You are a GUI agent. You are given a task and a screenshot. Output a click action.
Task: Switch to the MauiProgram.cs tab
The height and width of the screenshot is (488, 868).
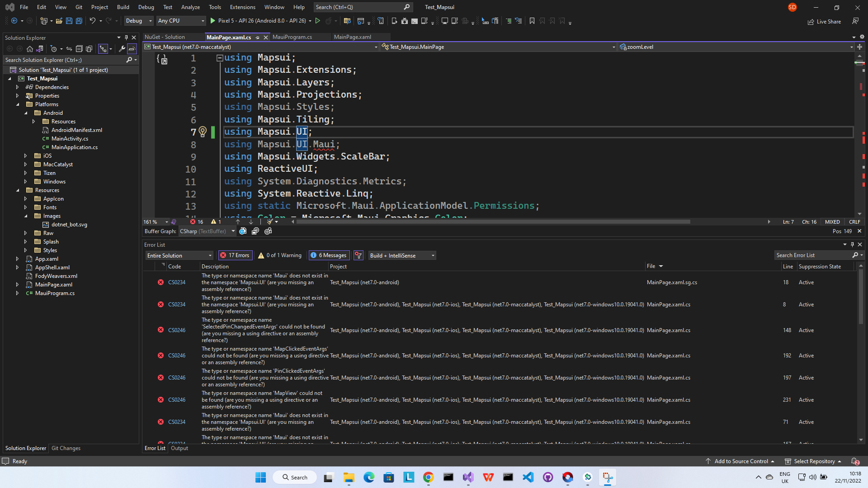tap(292, 37)
